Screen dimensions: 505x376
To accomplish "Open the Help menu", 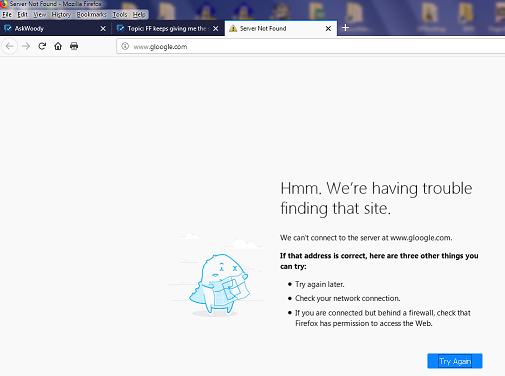I will tap(139, 15).
